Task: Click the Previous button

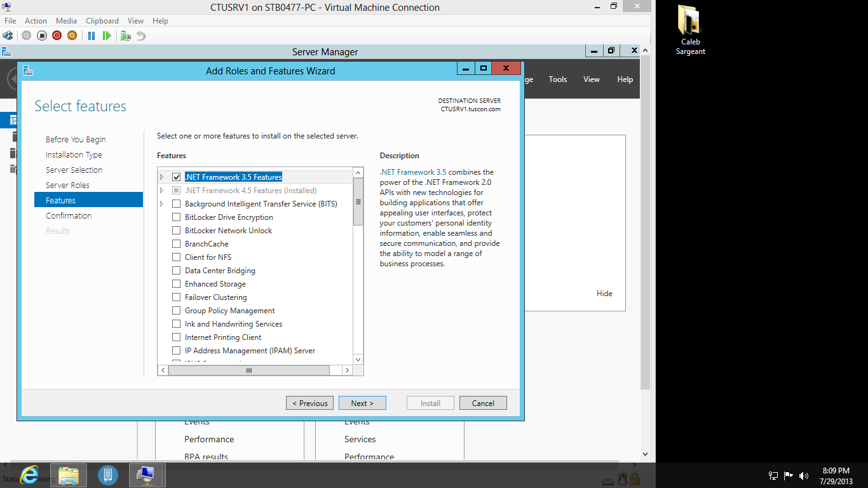Action: click(310, 403)
